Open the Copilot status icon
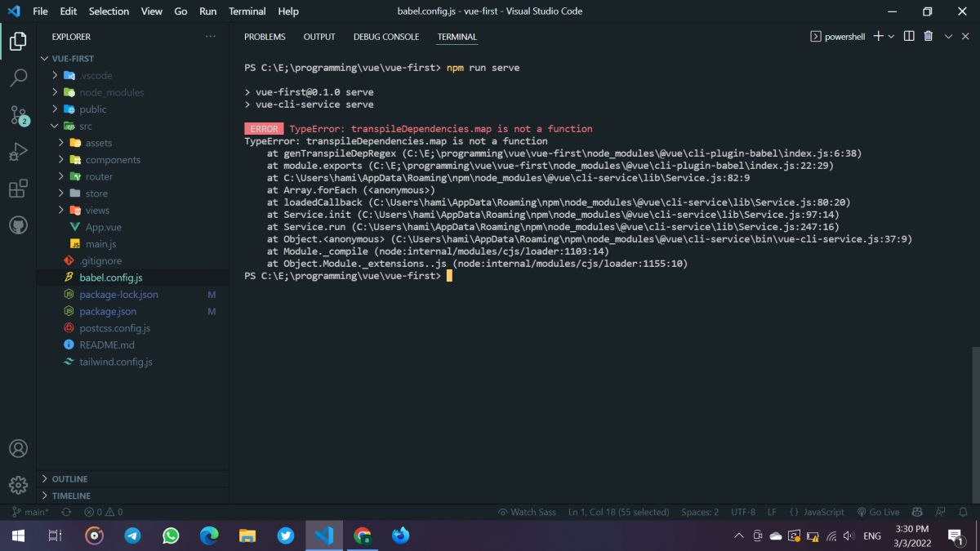980x551 pixels. 917,512
